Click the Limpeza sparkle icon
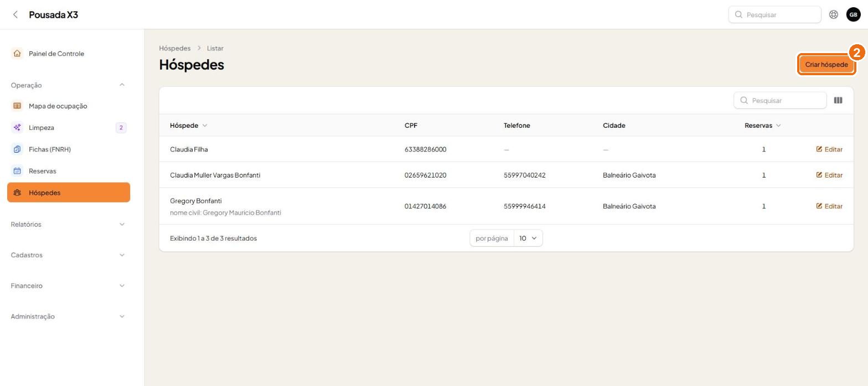This screenshot has height=386, width=868. [17, 128]
